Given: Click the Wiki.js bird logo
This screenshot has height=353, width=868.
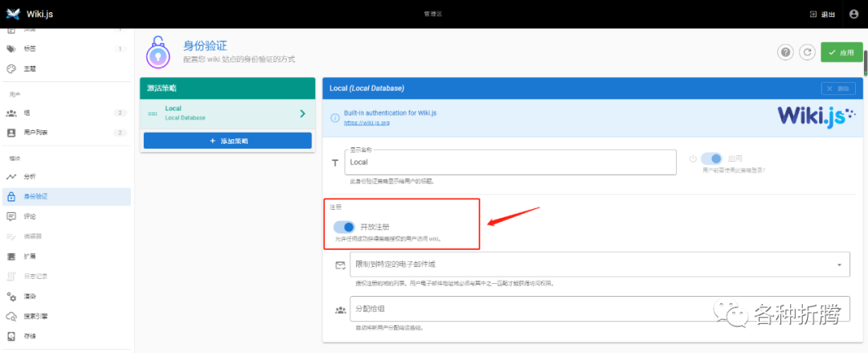Looking at the screenshot, I should [12, 14].
